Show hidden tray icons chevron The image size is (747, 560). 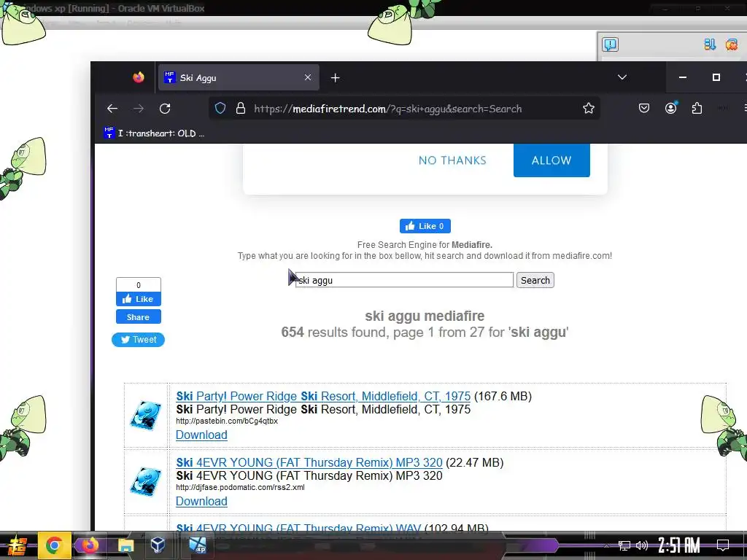[606, 545]
